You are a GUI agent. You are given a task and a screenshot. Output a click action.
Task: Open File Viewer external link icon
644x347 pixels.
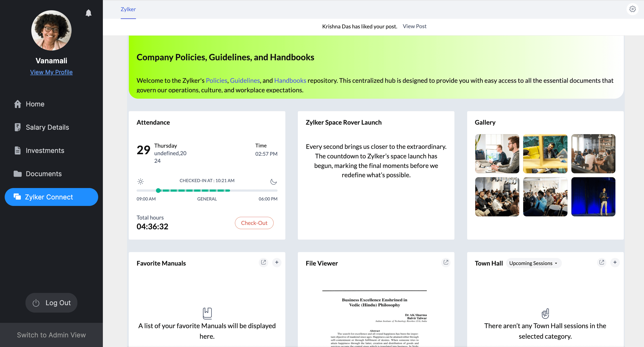click(446, 262)
